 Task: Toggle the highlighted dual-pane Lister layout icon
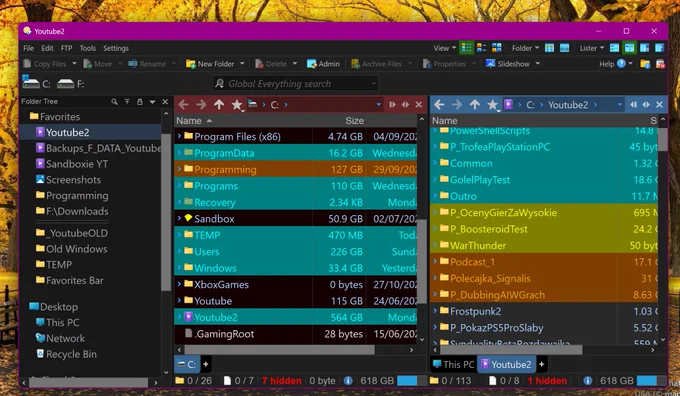click(629, 48)
